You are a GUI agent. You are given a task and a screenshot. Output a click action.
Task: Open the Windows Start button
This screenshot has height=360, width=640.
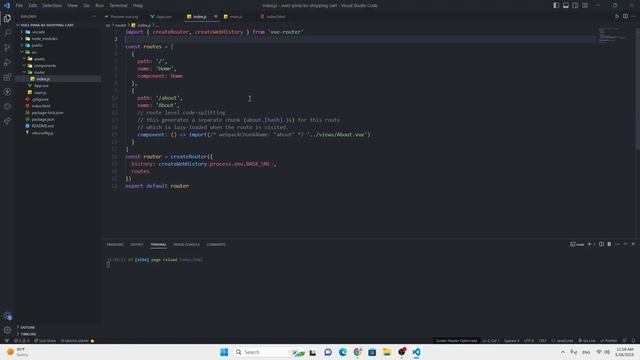(224, 352)
